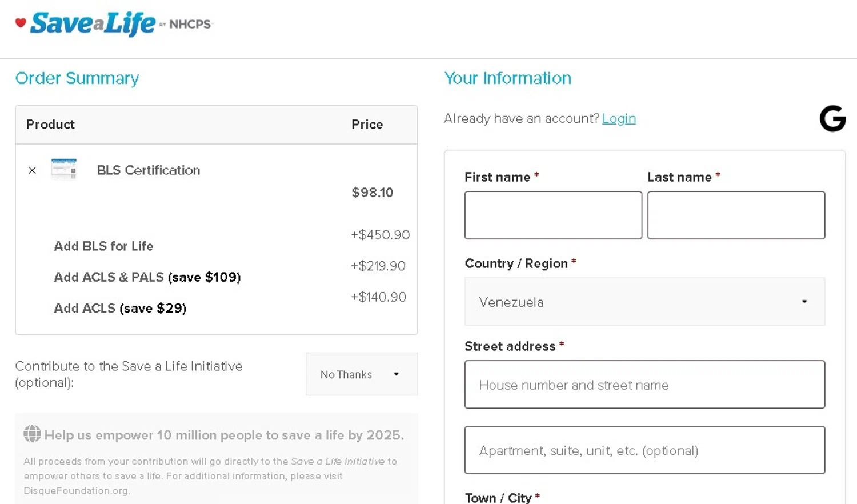This screenshot has height=504, width=857.
Task: Add ACLS (save $29) option
Action: point(120,308)
